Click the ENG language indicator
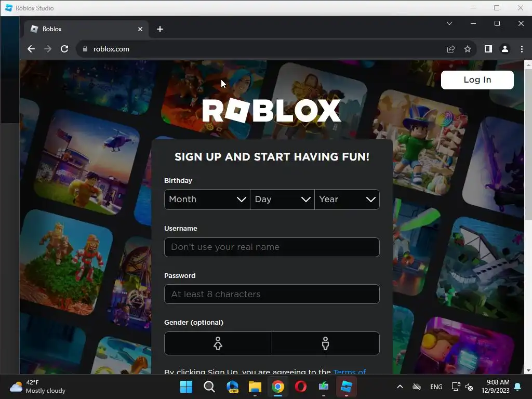 (x=436, y=387)
